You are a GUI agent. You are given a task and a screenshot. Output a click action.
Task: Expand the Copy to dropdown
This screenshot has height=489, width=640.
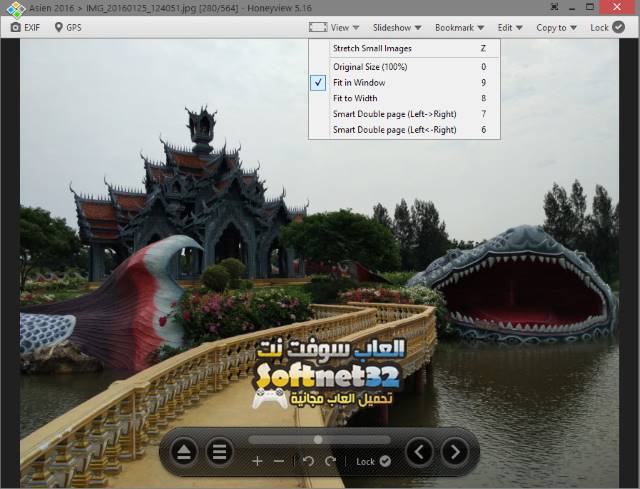click(x=556, y=27)
